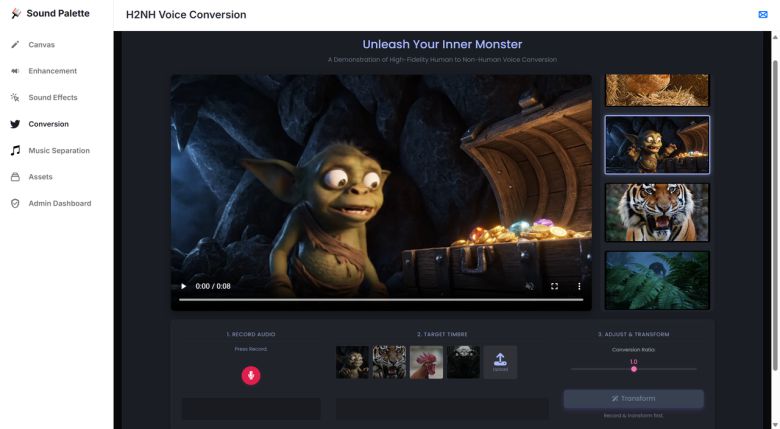The width and height of the screenshot is (780, 429).
Task: Open video more options menu
Action: pyautogui.click(x=579, y=286)
